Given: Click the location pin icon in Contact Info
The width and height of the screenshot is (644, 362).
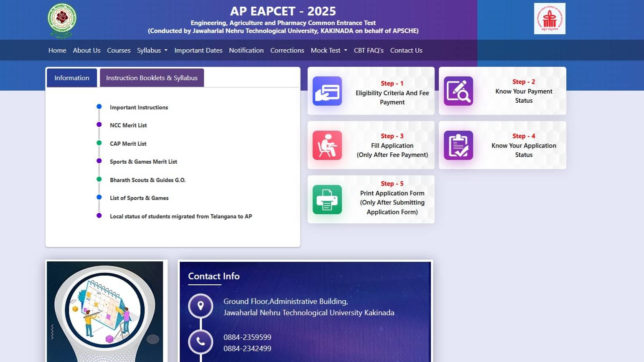Looking at the screenshot, I should (x=201, y=306).
